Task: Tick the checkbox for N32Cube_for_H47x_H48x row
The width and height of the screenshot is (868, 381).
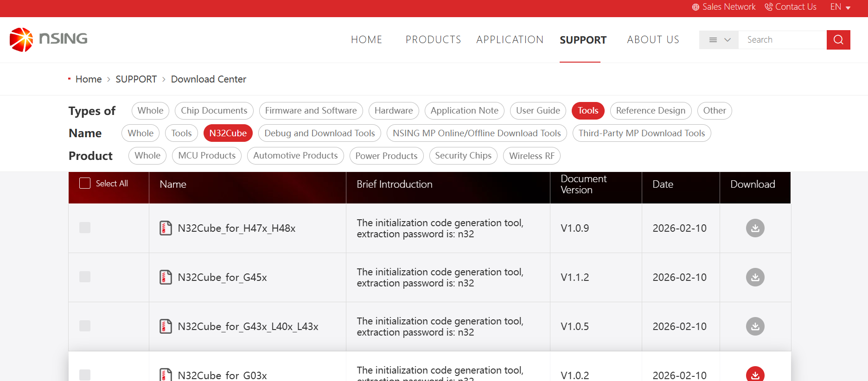Action: (x=85, y=228)
